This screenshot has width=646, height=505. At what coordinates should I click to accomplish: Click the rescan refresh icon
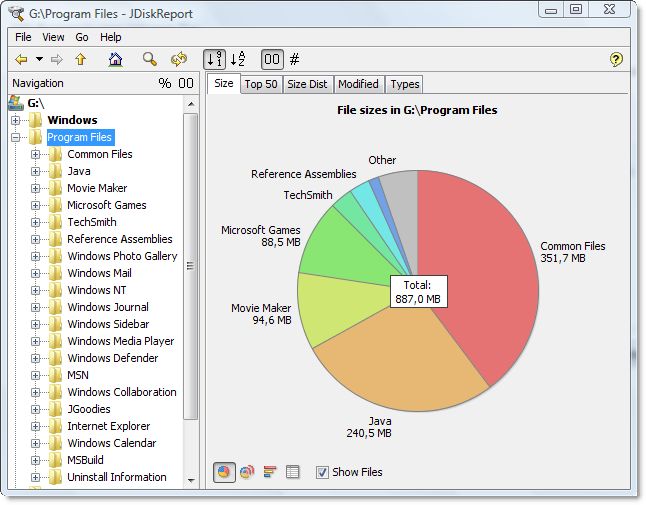pyautogui.click(x=178, y=60)
